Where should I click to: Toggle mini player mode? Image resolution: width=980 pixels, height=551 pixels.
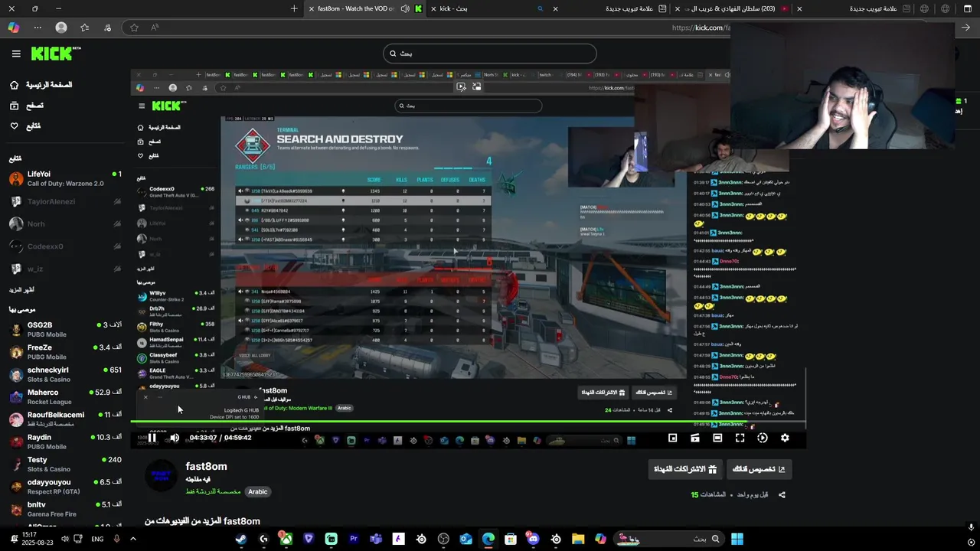672,438
